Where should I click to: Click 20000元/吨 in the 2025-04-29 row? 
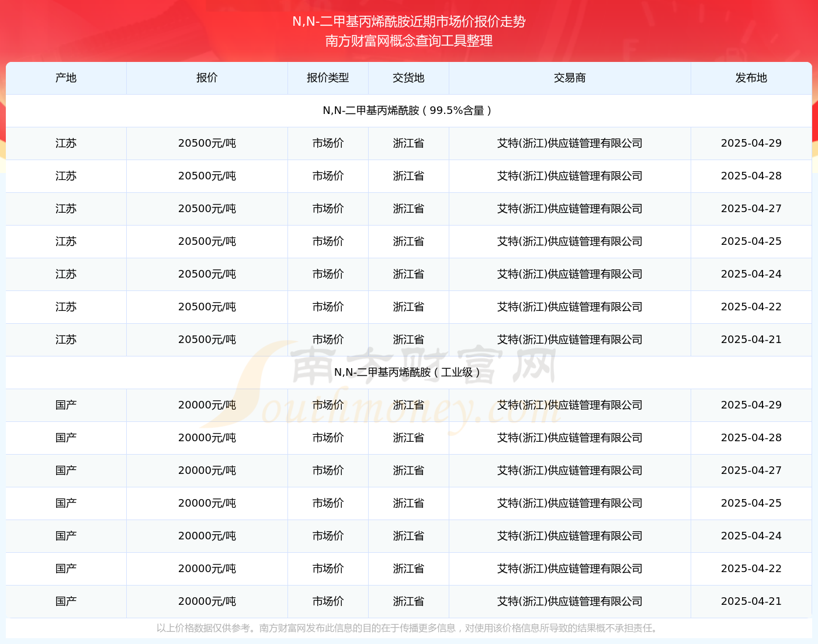(207, 405)
